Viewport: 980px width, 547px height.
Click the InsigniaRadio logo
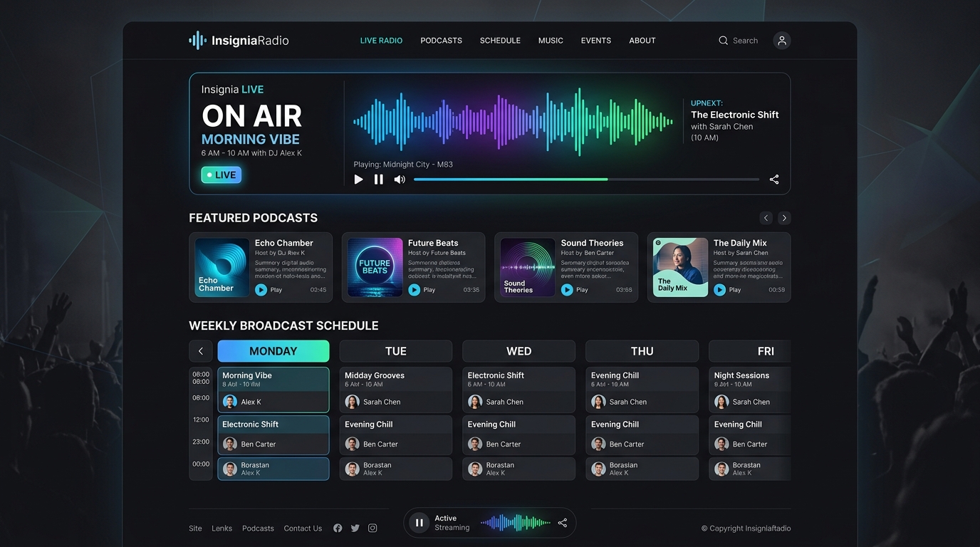point(239,41)
